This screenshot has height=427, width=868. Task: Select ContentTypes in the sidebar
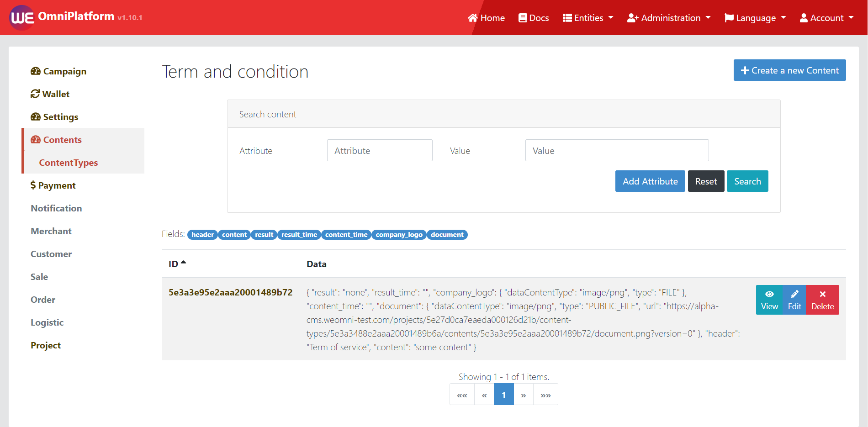pos(69,163)
